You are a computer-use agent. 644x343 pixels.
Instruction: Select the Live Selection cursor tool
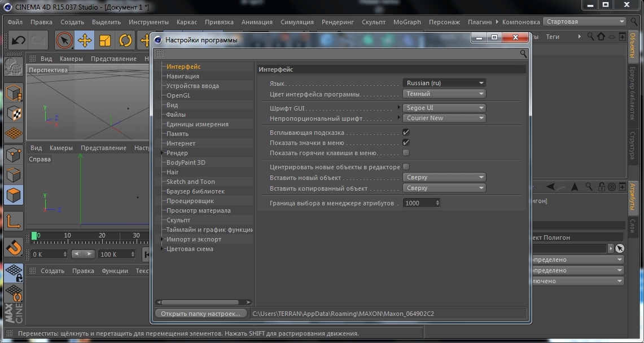(x=64, y=40)
